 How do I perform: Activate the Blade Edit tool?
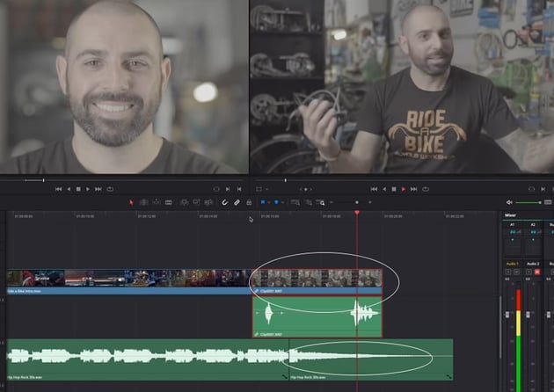click(167, 202)
